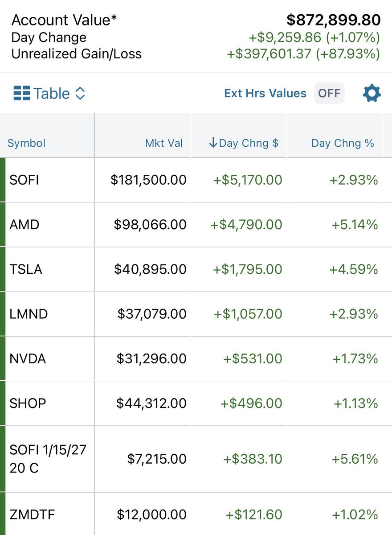This screenshot has width=392, height=535.
Task: Open the AMD position row
Action: click(x=196, y=225)
